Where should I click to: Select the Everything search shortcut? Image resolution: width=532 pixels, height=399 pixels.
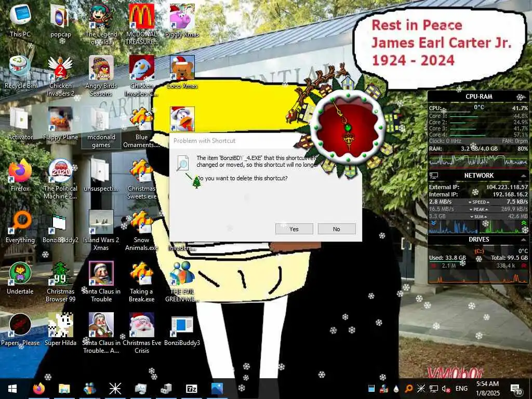[20, 227]
